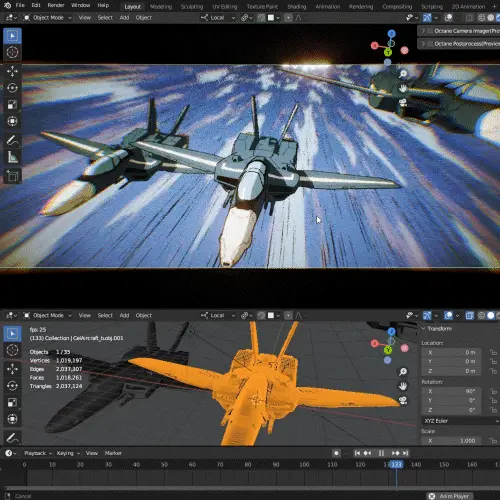Select the Rotate tool in upper viewport

pyautogui.click(x=12, y=88)
